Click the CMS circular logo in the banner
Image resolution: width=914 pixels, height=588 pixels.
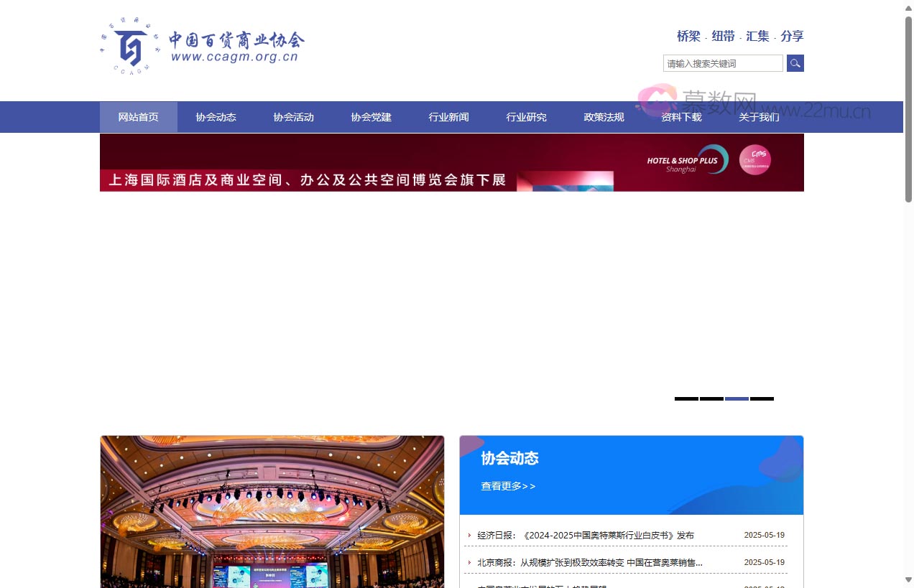754,159
